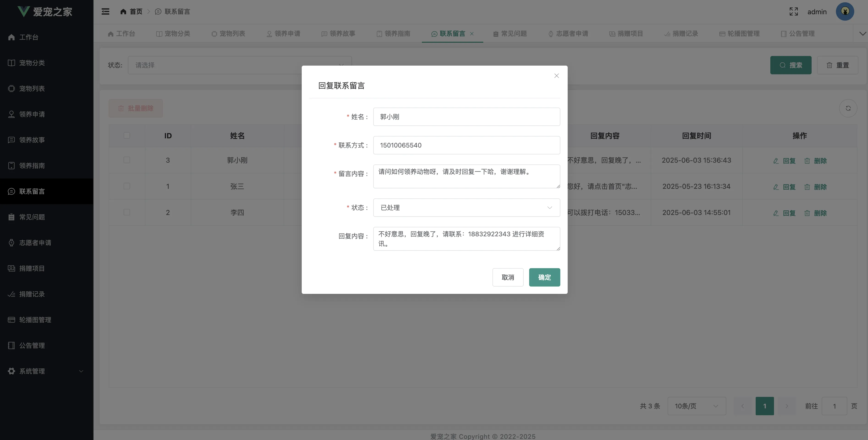868x440 pixels.
Task: Collapse the sidebar with the hamburger icon
Action: pos(105,11)
